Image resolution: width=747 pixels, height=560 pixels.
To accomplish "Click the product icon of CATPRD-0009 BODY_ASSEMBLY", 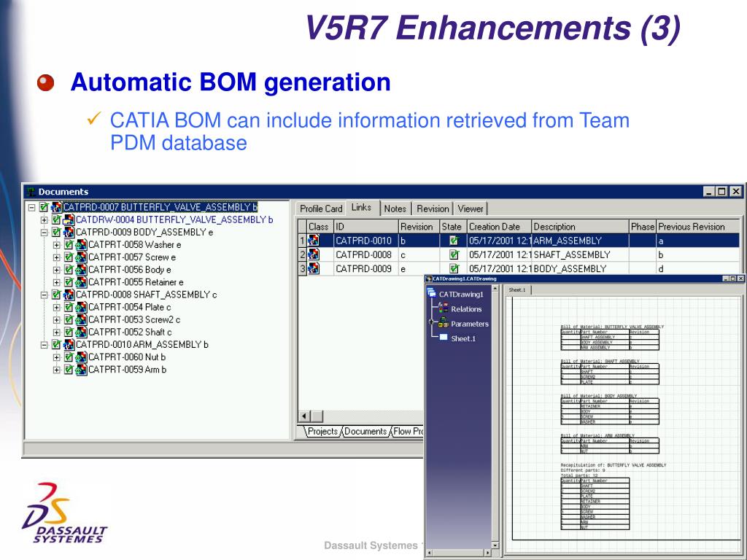I will (69, 233).
